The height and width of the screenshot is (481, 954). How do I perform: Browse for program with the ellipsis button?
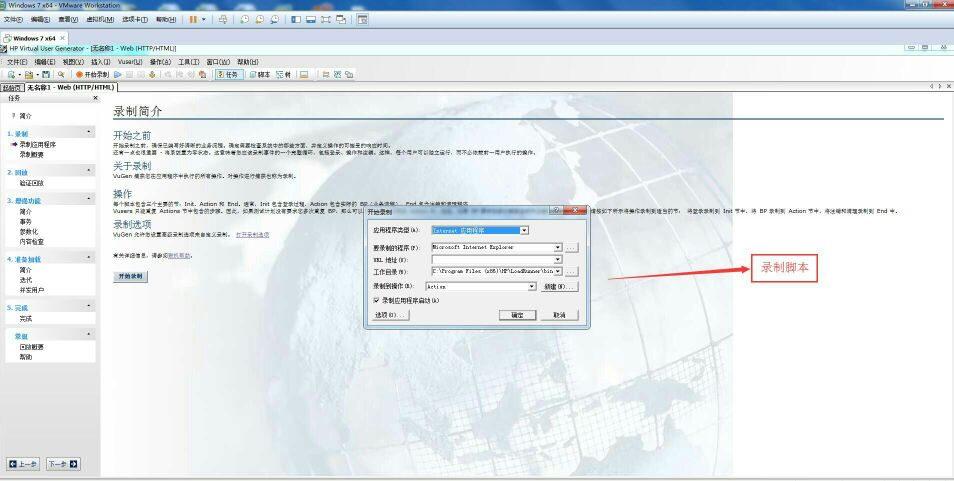(x=571, y=247)
